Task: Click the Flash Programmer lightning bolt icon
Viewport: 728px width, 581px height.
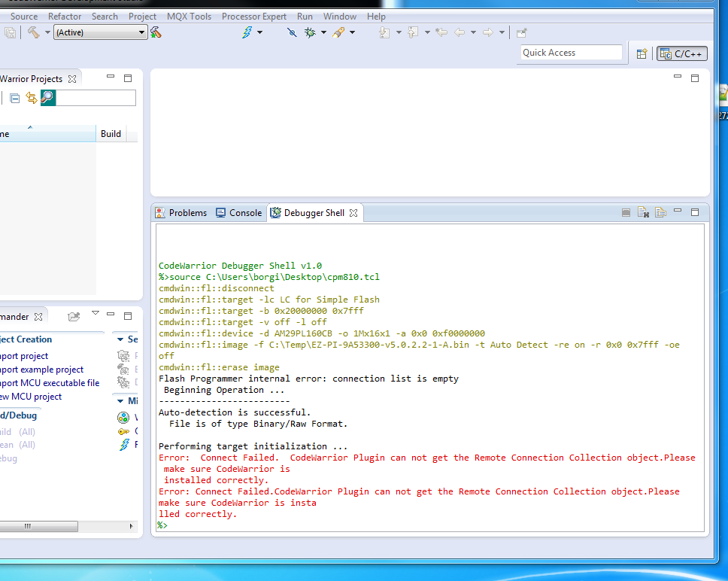Action: tap(247, 32)
